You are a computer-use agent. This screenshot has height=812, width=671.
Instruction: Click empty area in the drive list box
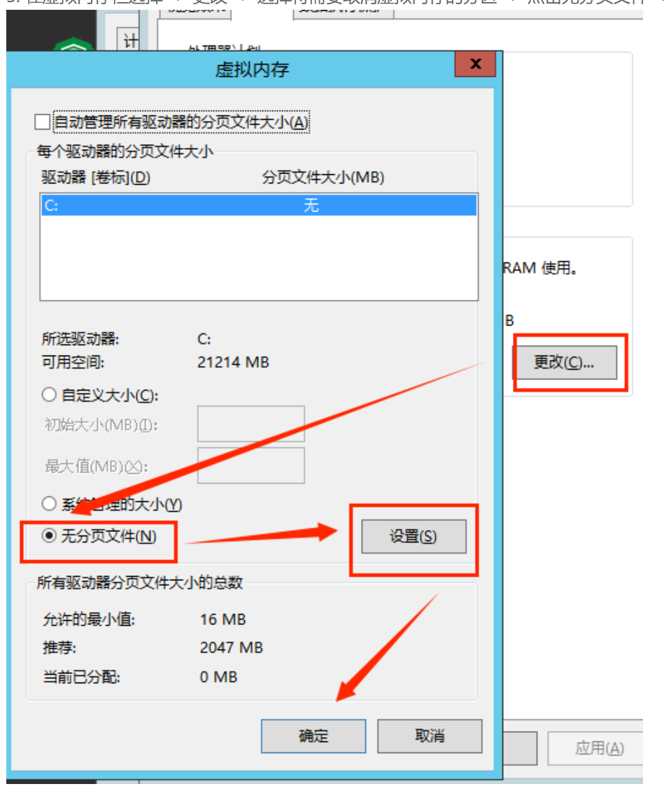tap(259, 258)
